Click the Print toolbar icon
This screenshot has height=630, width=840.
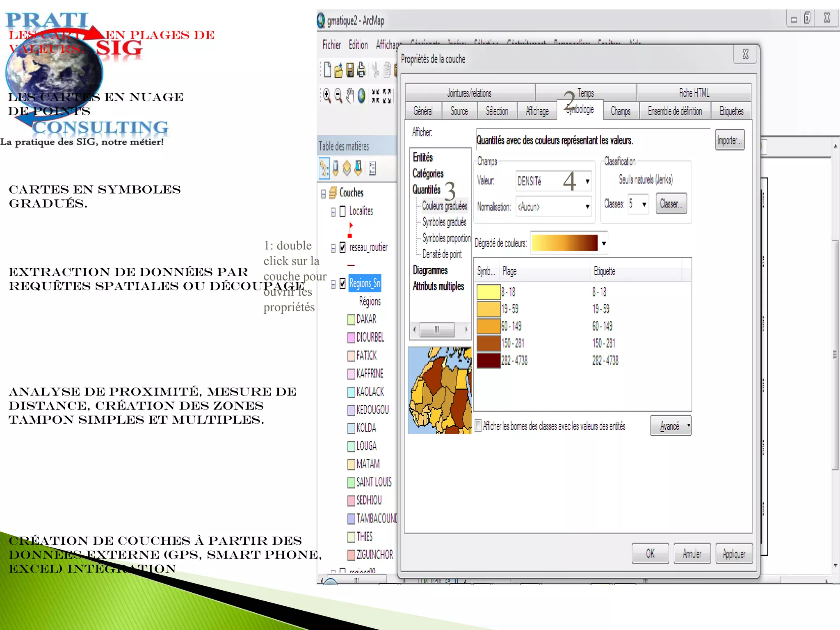[361, 70]
